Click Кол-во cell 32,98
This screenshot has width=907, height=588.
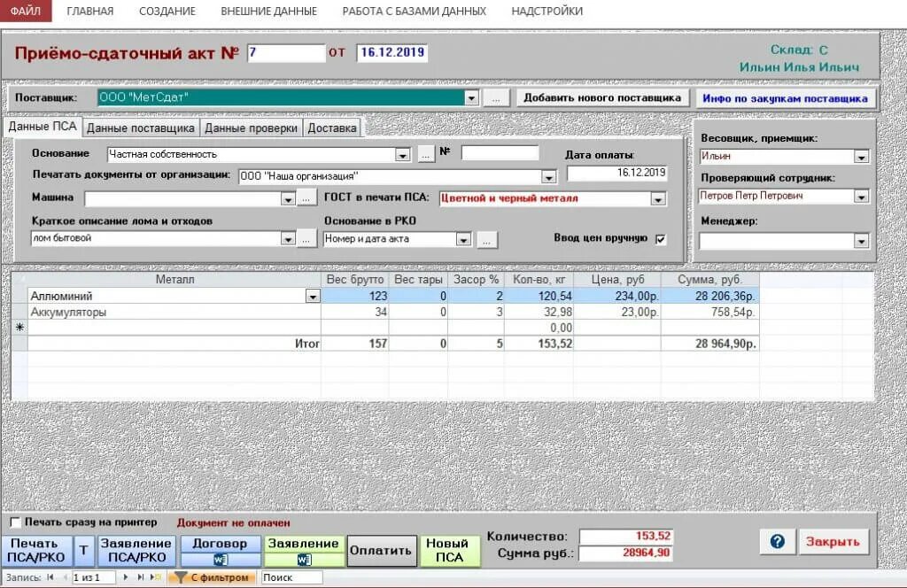tap(539, 313)
